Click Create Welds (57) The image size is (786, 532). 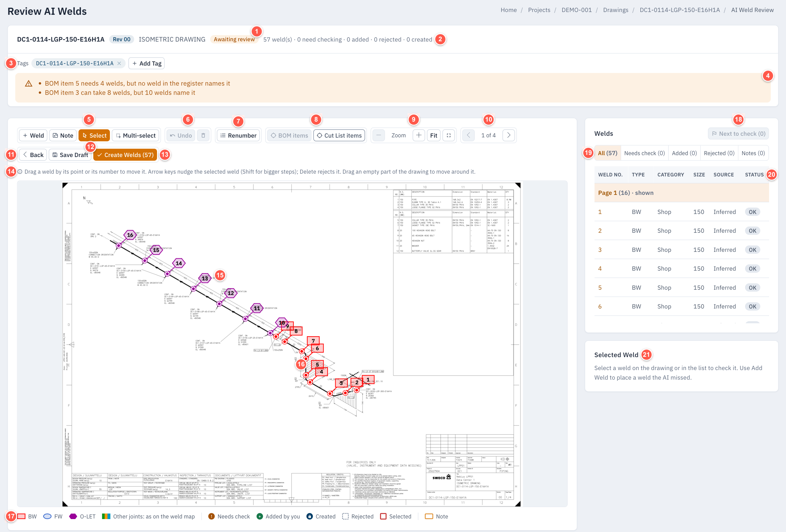click(x=125, y=155)
